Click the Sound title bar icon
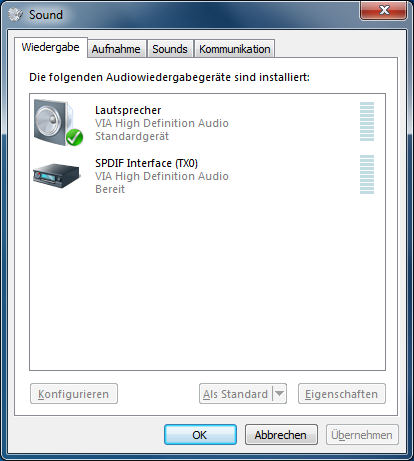The height and width of the screenshot is (461, 414). 15,14
